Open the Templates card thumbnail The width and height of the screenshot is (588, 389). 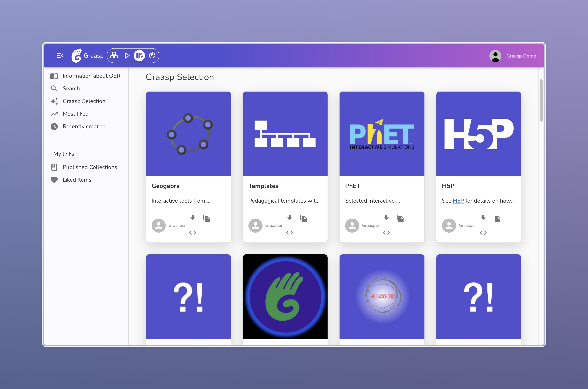coord(285,134)
